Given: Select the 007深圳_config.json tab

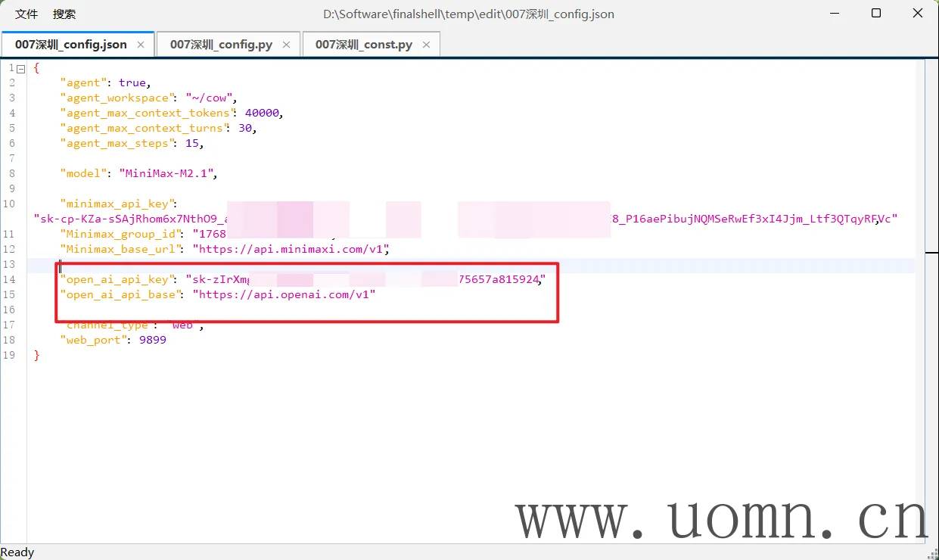Looking at the screenshot, I should pos(70,45).
